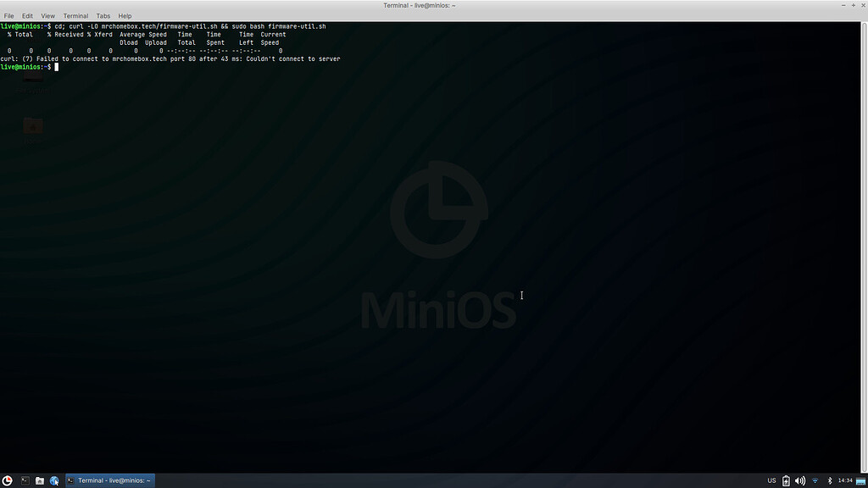Open the View menu to toggle toolbar visibility
This screenshot has height=488, width=868.
pyautogui.click(x=47, y=15)
